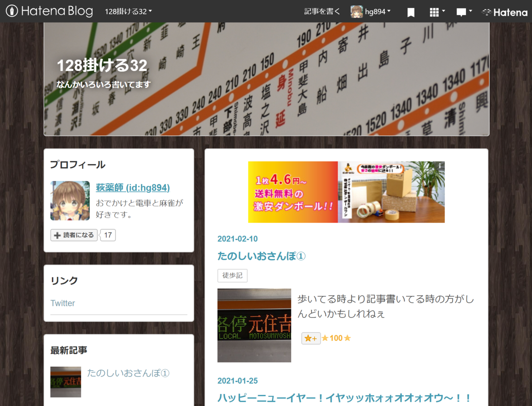Add a star with the ★+ button
This screenshot has height=406, width=532.
(x=311, y=338)
